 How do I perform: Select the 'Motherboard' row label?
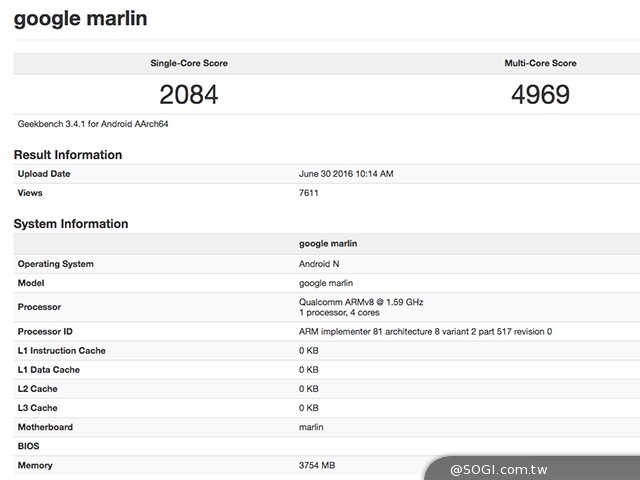[45, 427]
